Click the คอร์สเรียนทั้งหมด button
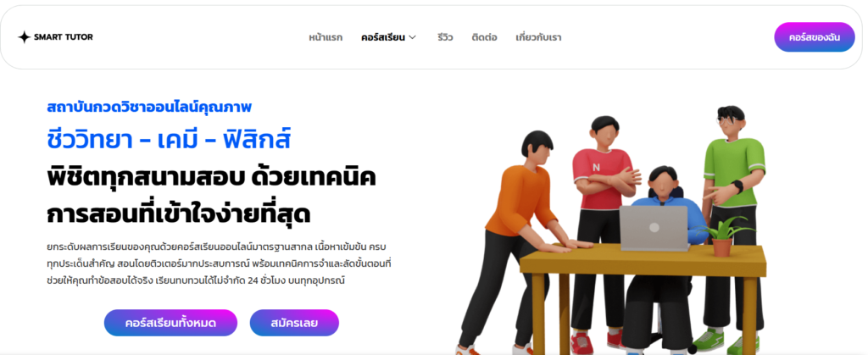 point(170,323)
